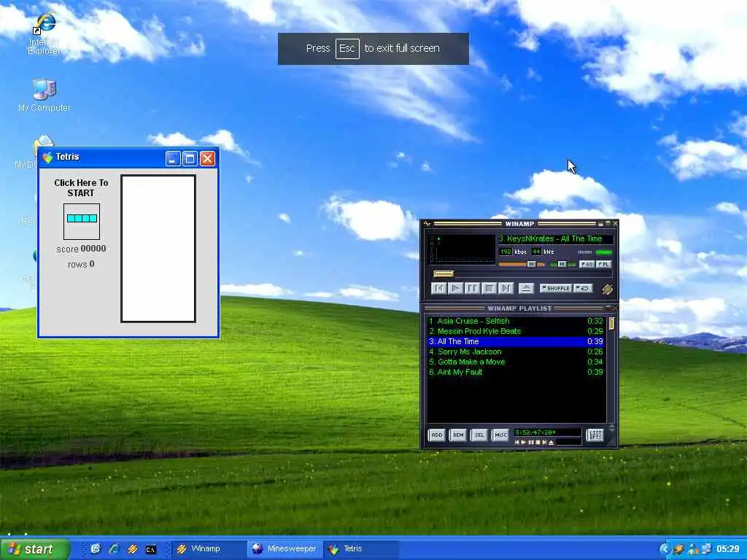
Task: Start Tetris via Click Here To START
Action: click(x=81, y=187)
